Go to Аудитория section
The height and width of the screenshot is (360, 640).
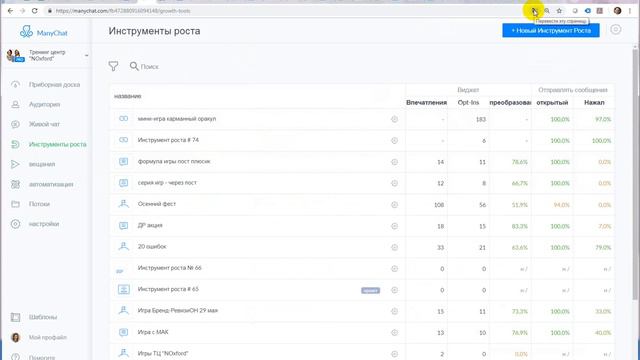point(44,104)
